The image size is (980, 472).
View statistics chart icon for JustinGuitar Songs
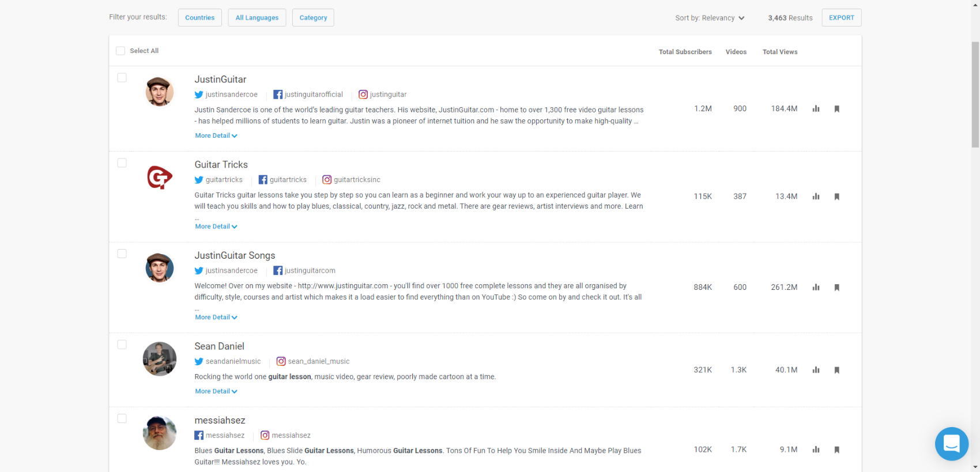coord(816,287)
